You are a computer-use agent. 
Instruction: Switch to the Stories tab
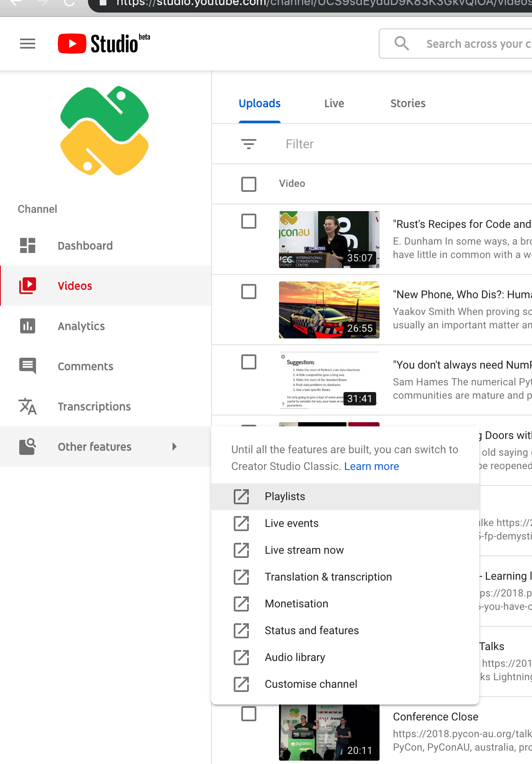click(x=408, y=103)
